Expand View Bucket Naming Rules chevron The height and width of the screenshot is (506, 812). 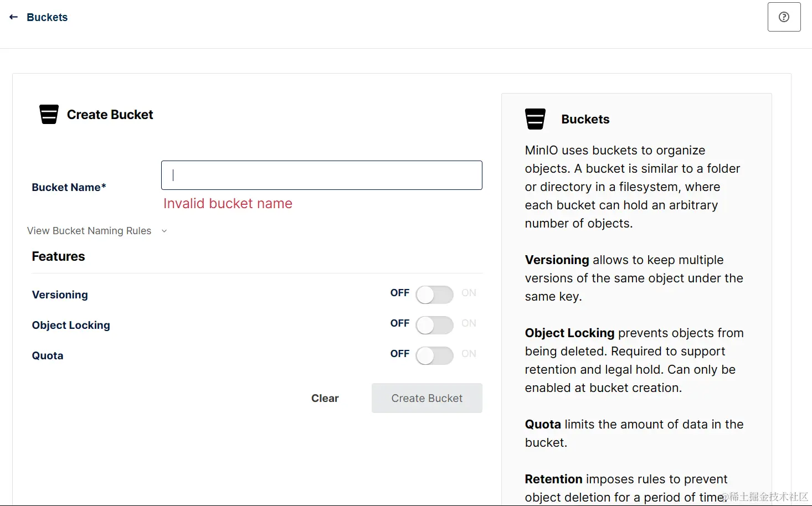click(164, 231)
